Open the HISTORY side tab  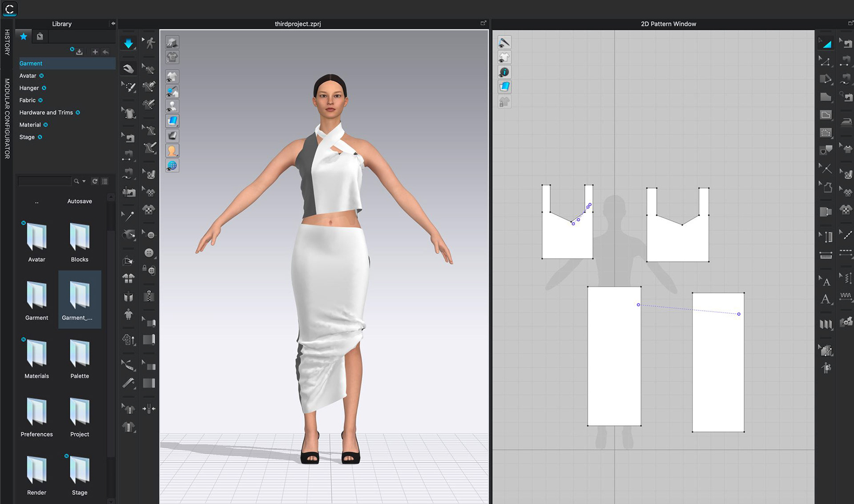pyautogui.click(x=7, y=42)
